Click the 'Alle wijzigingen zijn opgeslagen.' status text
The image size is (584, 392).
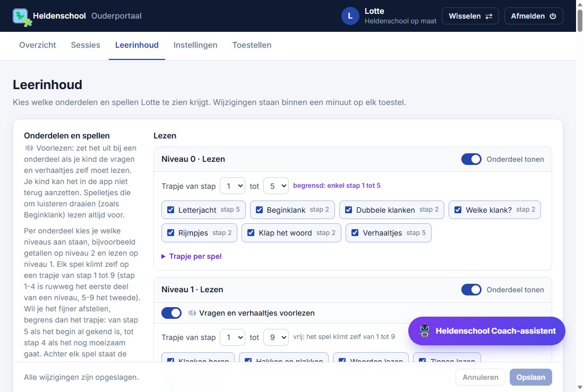pyautogui.click(x=81, y=377)
